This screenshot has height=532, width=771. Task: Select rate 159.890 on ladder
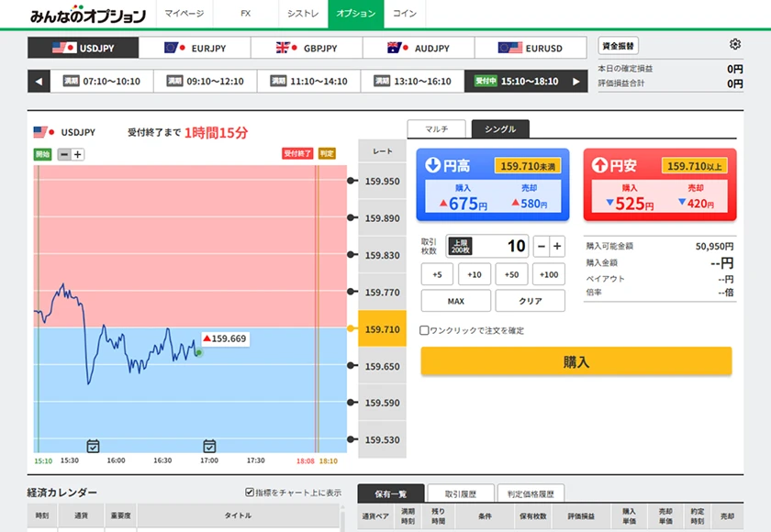pyautogui.click(x=382, y=218)
